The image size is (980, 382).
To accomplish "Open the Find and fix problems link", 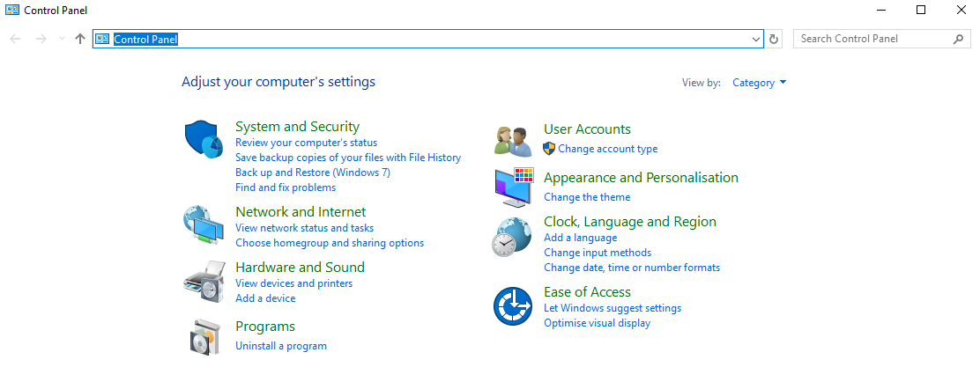I will tap(285, 187).
